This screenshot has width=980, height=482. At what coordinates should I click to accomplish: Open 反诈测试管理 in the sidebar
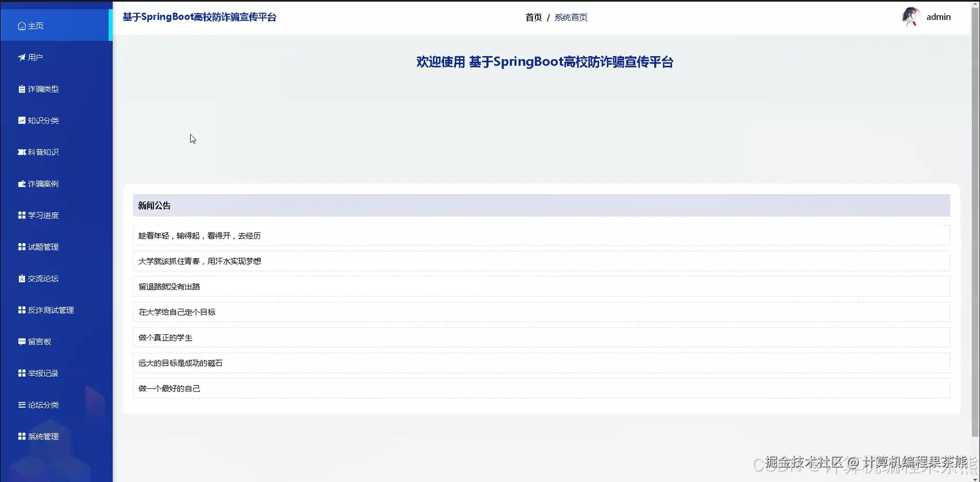56,310
